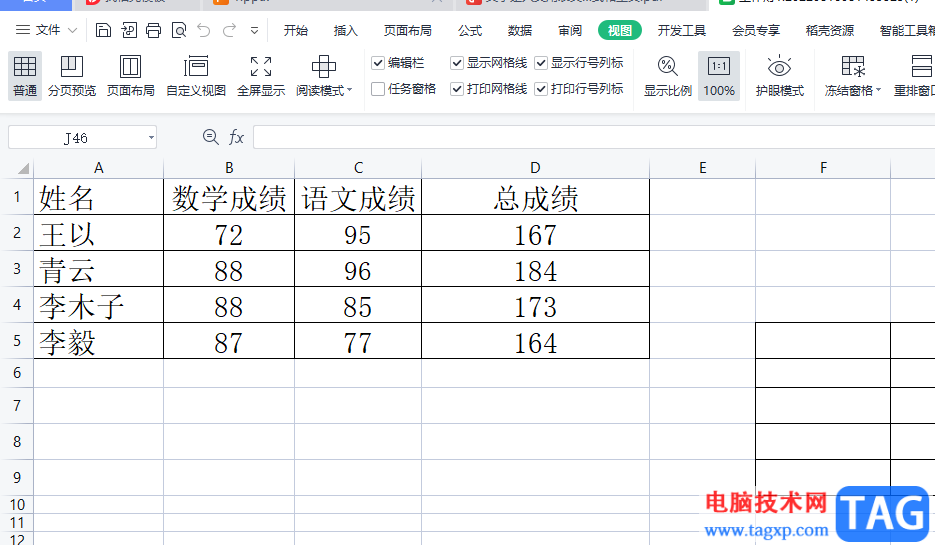Open the 开始 ribbon tab
This screenshot has height=545, width=935.
coord(295,30)
